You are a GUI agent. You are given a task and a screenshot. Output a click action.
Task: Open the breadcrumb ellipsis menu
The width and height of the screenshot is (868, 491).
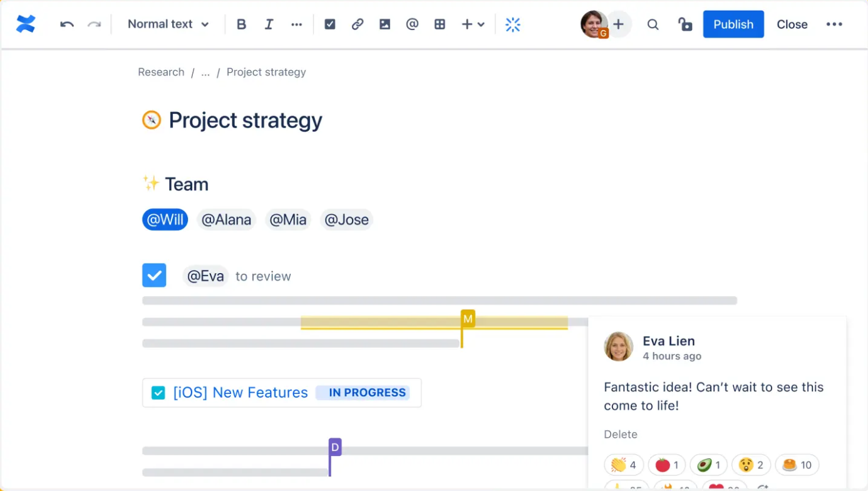(205, 72)
